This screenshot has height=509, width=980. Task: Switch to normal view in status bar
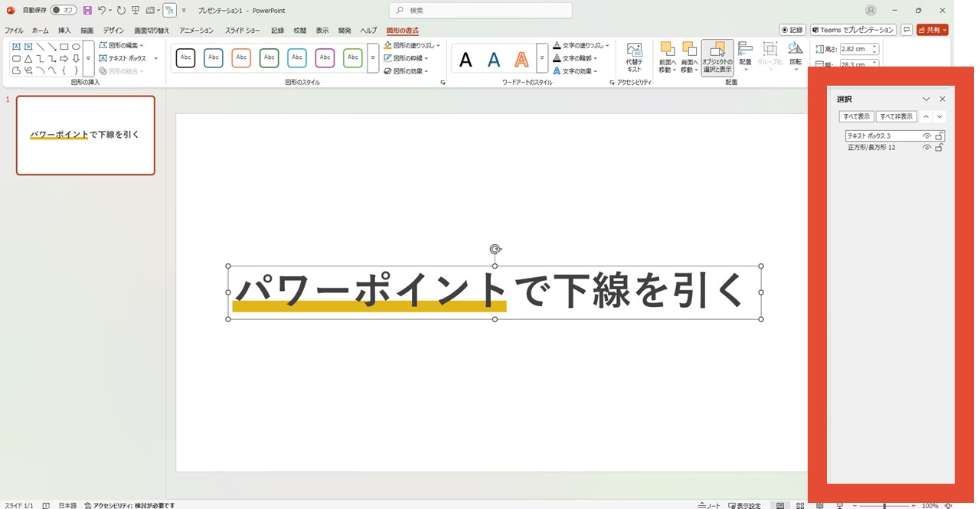pos(780,505)
